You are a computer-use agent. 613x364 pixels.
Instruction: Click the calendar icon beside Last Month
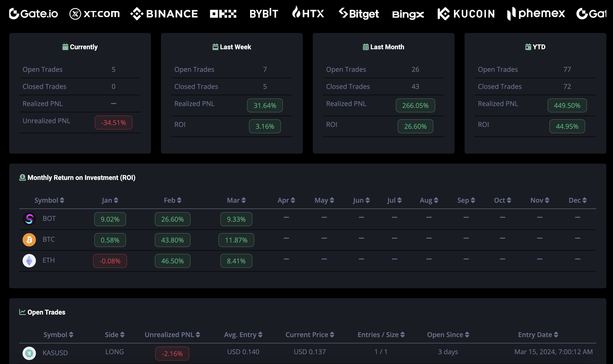pyautogui.click(x=366, y=47)
